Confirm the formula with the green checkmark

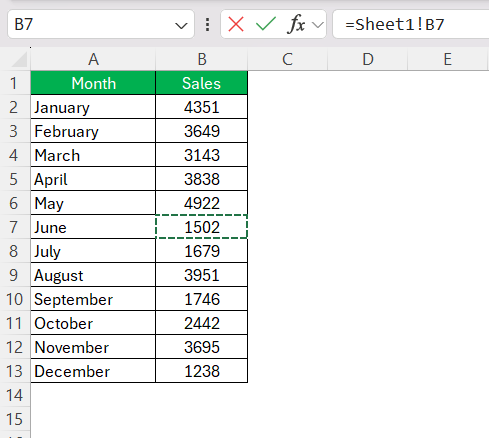(265, 24)
